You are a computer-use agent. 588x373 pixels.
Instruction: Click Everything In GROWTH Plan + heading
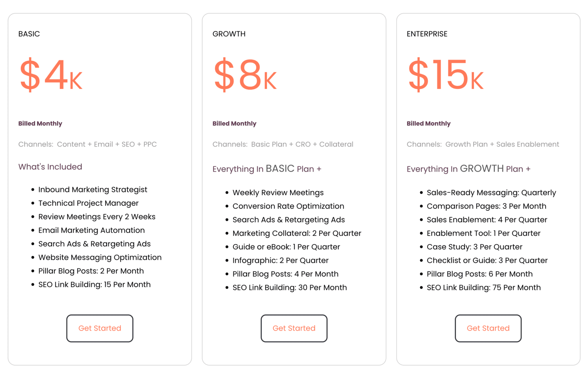[468, 168]
